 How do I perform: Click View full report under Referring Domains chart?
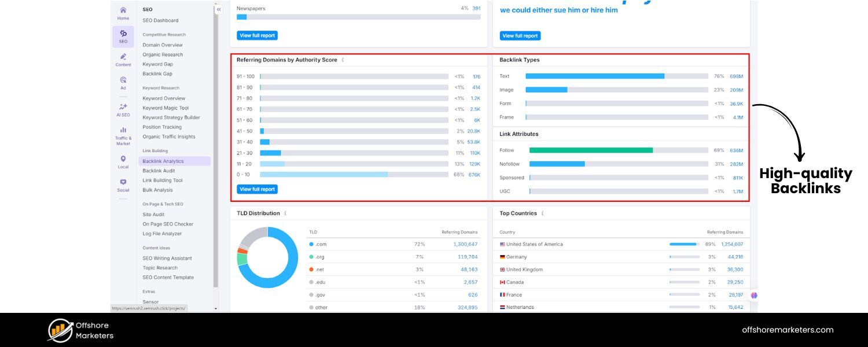257,189
